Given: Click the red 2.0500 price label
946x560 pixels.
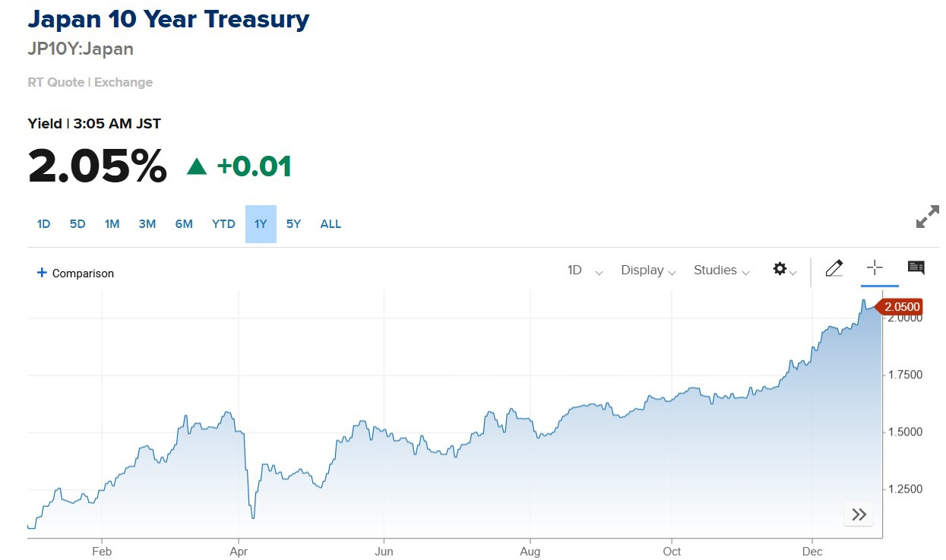Looking at the screenshot, I should pos(902,307).
